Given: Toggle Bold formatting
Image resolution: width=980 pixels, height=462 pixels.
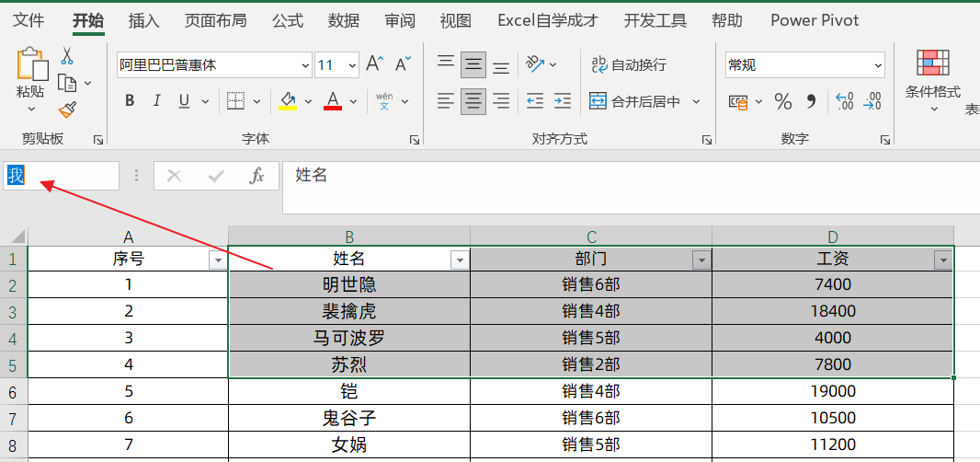Looking at the screenshot, I should coord(130,101).
